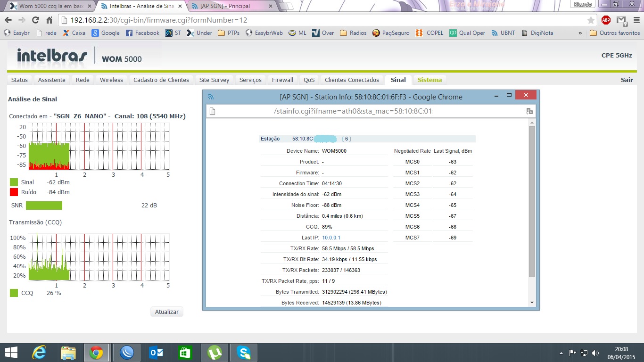This screenshot has width=644, height=362.
Task: Click the volume icon in the system tray
Action: pyautogui.click(x=595, y=353)
